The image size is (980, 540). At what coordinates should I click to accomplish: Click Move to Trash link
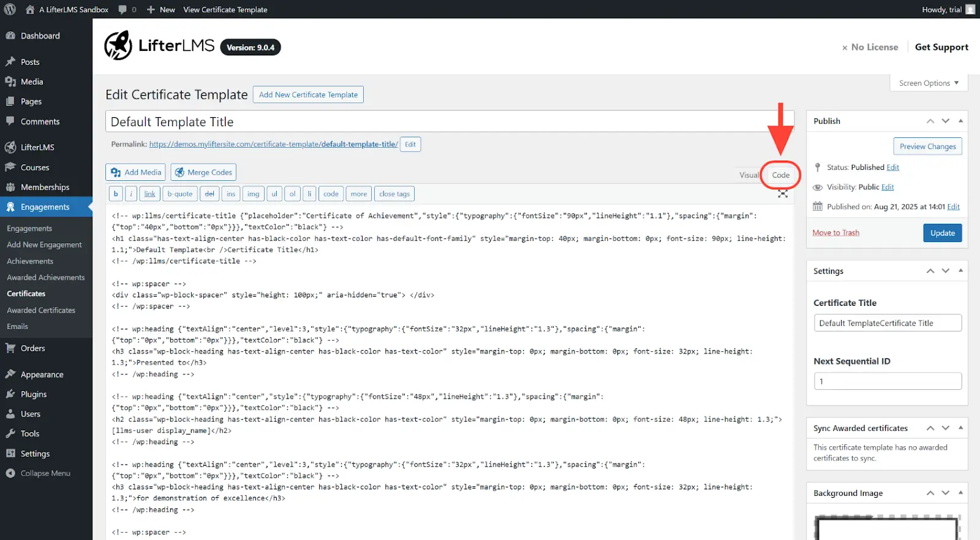pos(835,233)
